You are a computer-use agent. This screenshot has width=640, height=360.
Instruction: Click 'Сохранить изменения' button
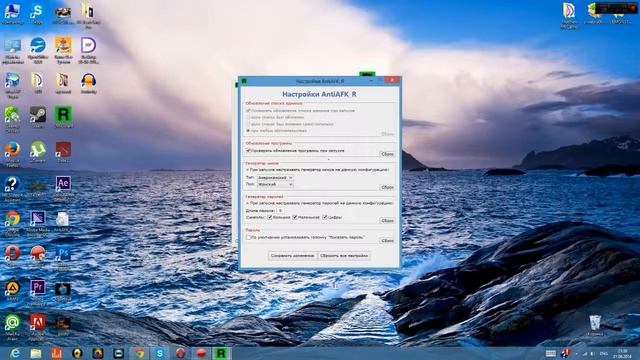292,256
